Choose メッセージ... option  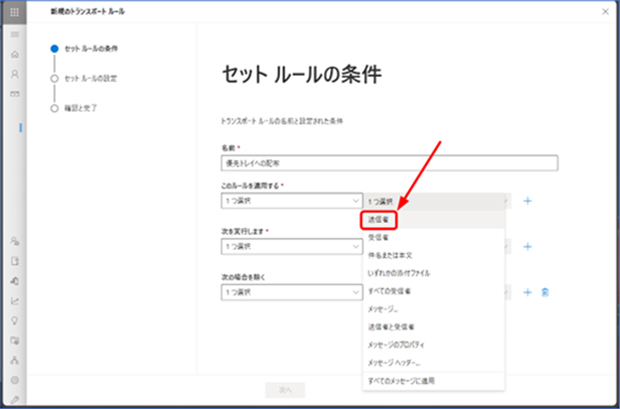click(434, 309)
